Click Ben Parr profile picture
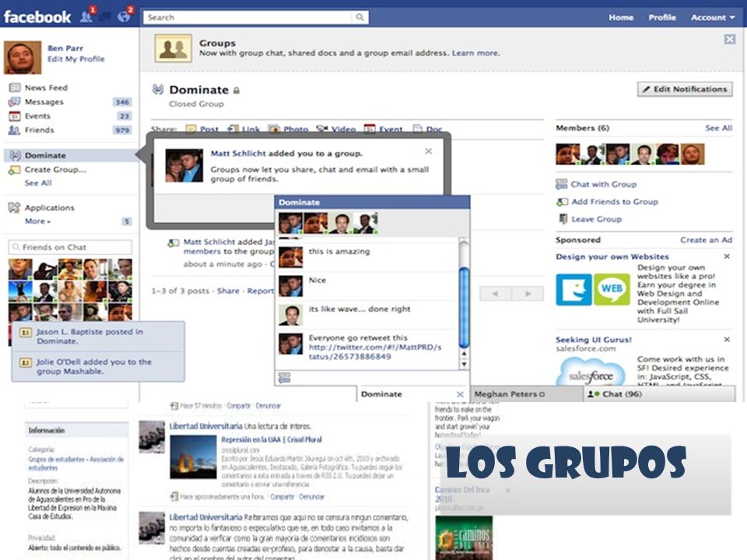This screenshot has height=560, width=747. point(23,58)
